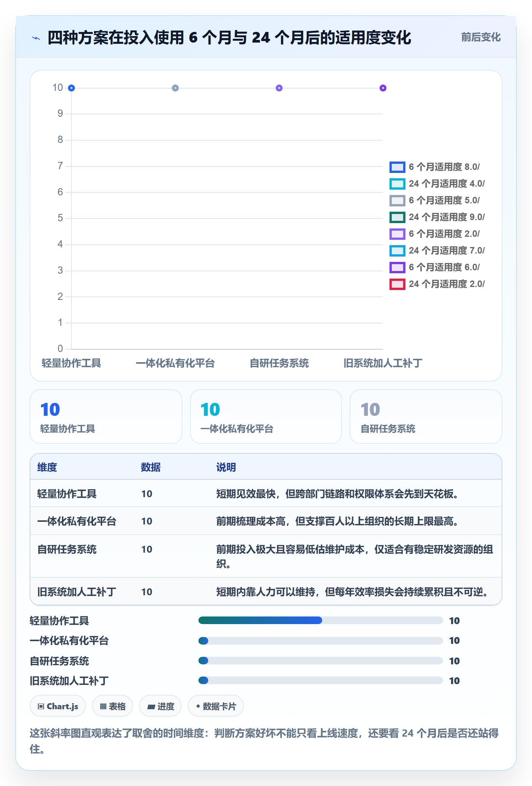
Task: Toggle the red 24 个月适用度 2.0/ legend entry
Action: click(437, 284)
